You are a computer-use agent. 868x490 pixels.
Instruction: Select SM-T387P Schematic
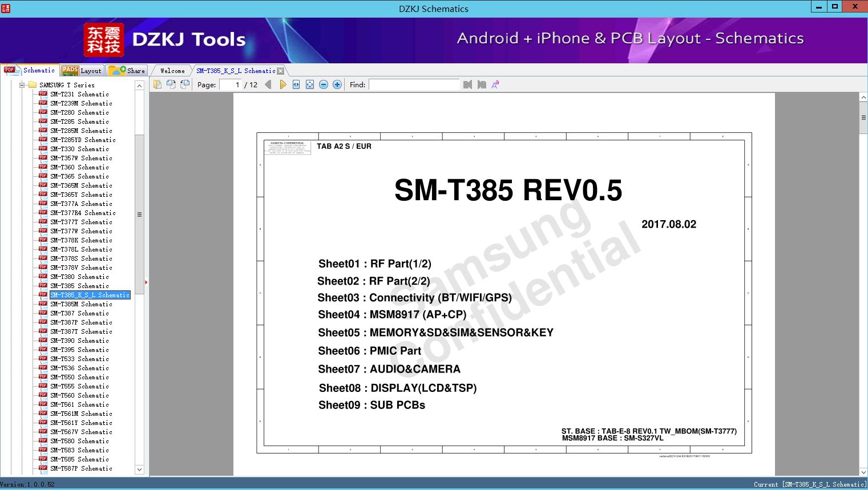tap(81, 322)
